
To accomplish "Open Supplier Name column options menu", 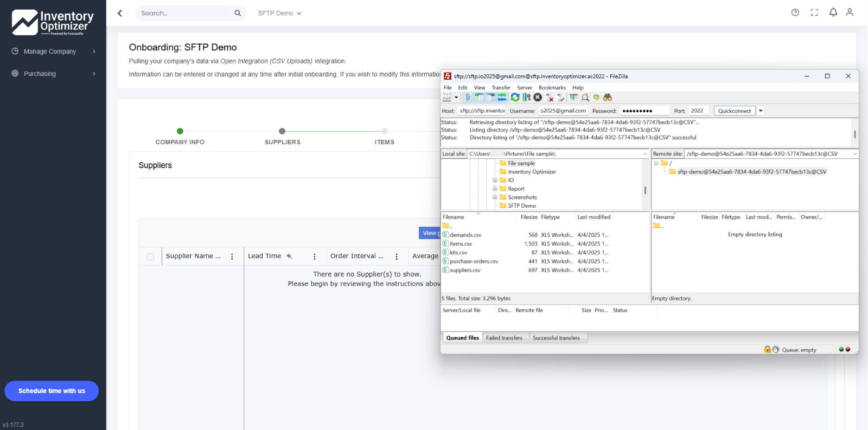I will click(x=232, y=256).
